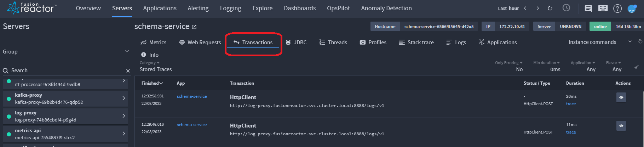Click hostname schema-service-65664f5645-d42x5
644x147 pixels.
click(439, 27)
